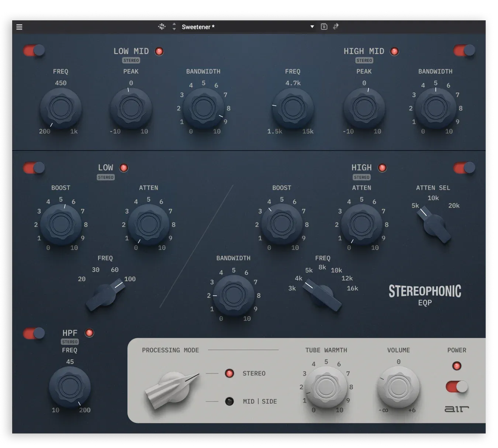This screenshot has width=498, height=448.
Task: Open the hamburger menu
Action: pyautogui.click(x=20, y=27)
